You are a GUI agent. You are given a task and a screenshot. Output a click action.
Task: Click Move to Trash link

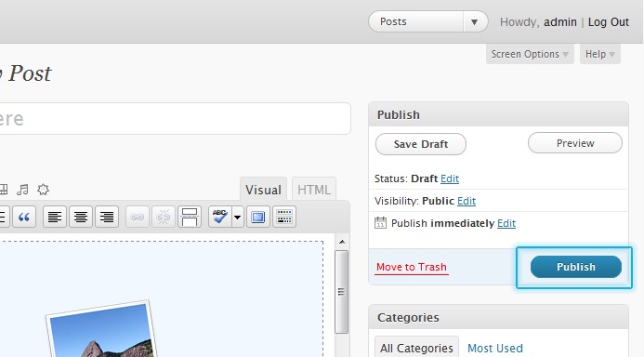click(x=412, y=267)
